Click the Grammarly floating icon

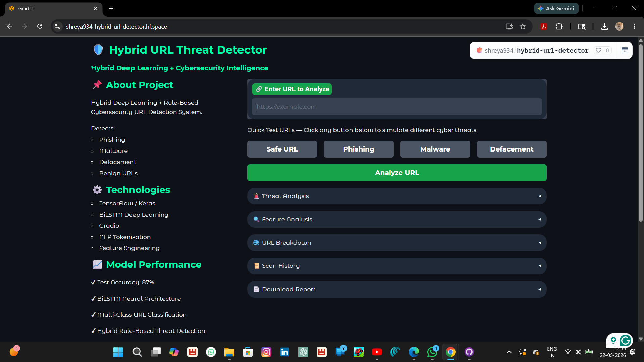(625, 341)
